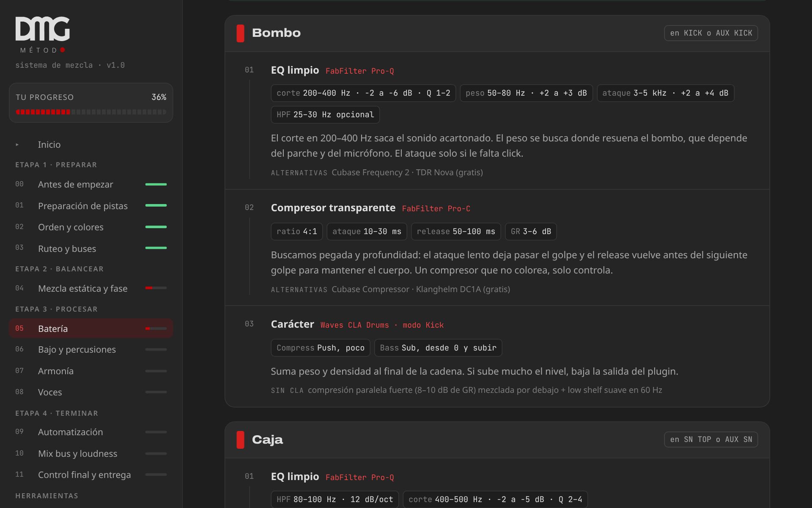This screenshot has width=812, height=508.
Task: Open Ruteo y buses section
Action: pos(91,248)
